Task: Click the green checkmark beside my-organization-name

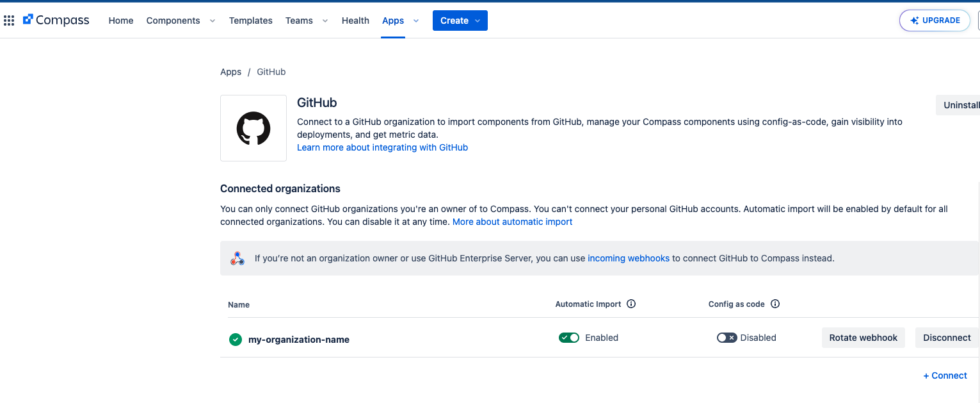Action: click(x=235, y=339)
